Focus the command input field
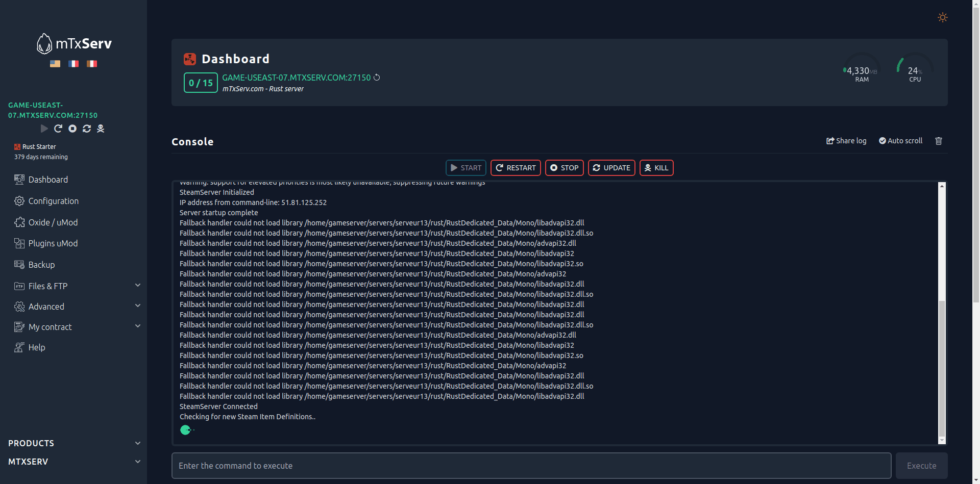The width and height of the screenshot is (980, 484). click(x=531, y=466)
